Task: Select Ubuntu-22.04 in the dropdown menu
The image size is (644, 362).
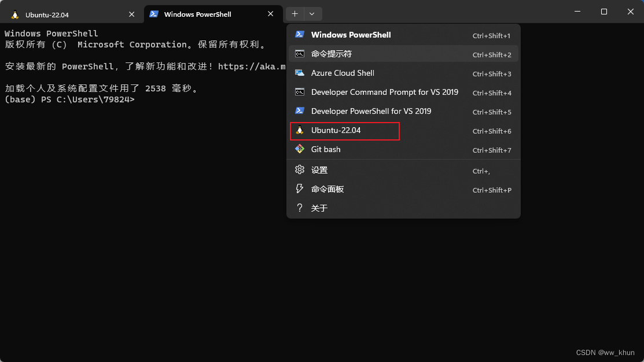Action: (403, 131)
